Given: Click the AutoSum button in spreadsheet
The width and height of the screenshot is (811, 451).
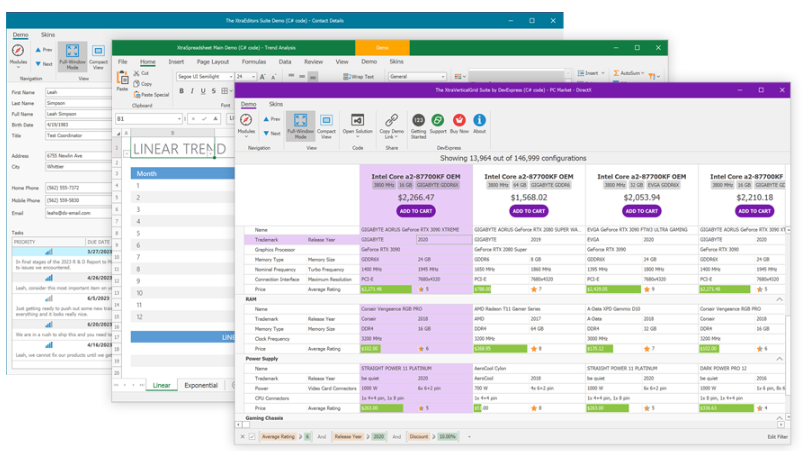Looking at the screenshot, I should 628,73.
